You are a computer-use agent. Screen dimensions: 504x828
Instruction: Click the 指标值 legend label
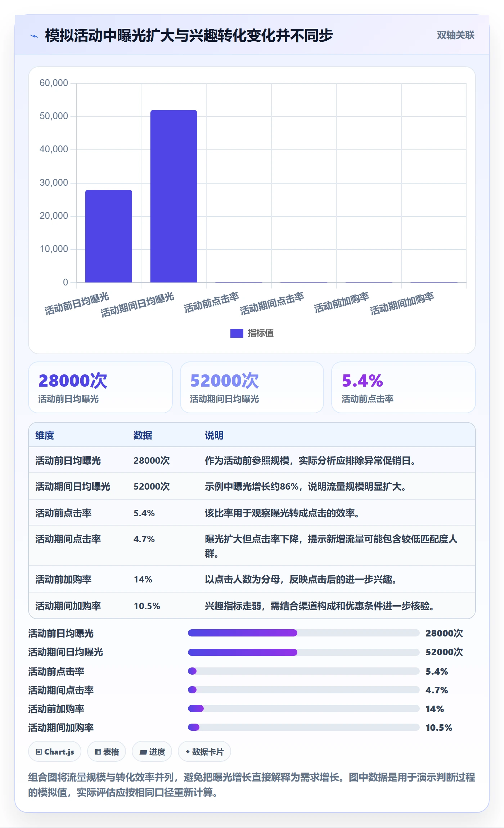[x=260, y=333]
